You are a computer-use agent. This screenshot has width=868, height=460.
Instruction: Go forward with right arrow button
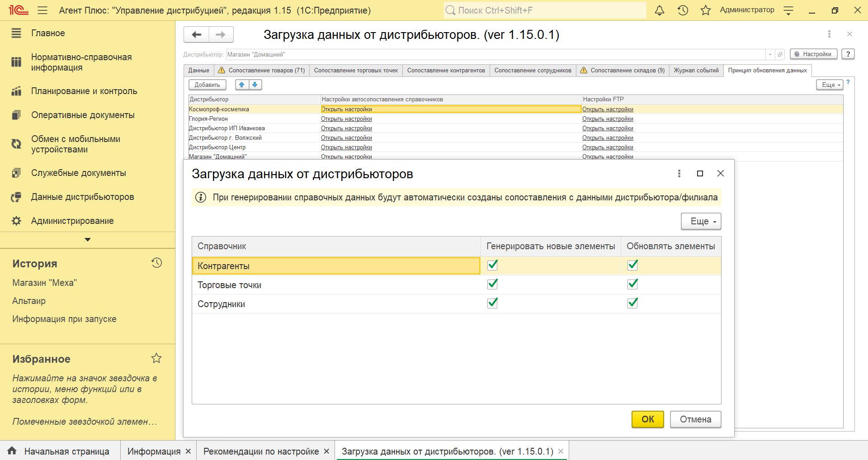point(221,34)
